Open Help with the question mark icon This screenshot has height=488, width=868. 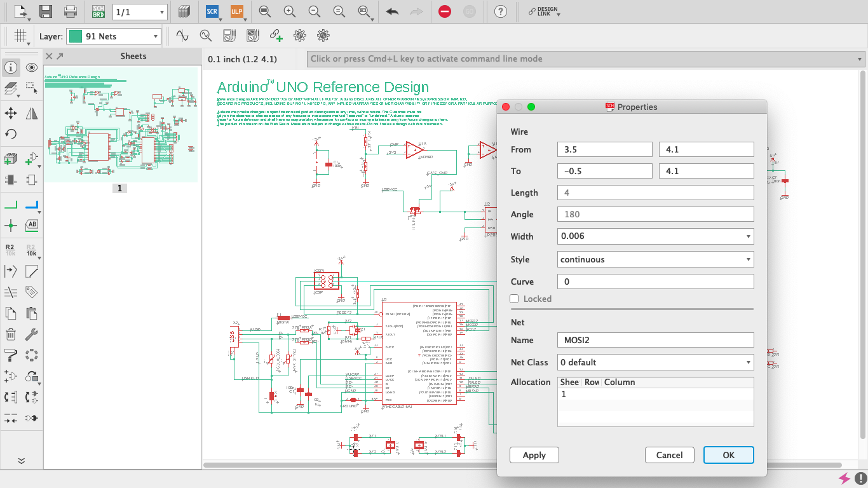(501, 11)
